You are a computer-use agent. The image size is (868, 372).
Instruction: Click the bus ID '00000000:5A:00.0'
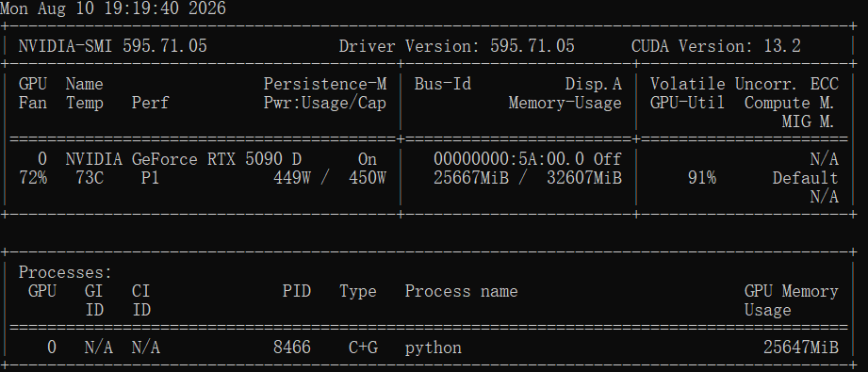coord(509,159)
